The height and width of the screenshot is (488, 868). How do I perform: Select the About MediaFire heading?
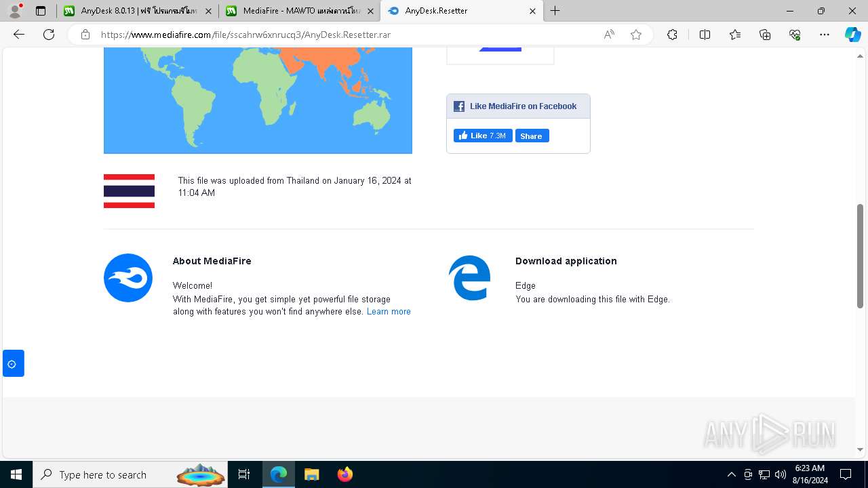click(212, 261)
